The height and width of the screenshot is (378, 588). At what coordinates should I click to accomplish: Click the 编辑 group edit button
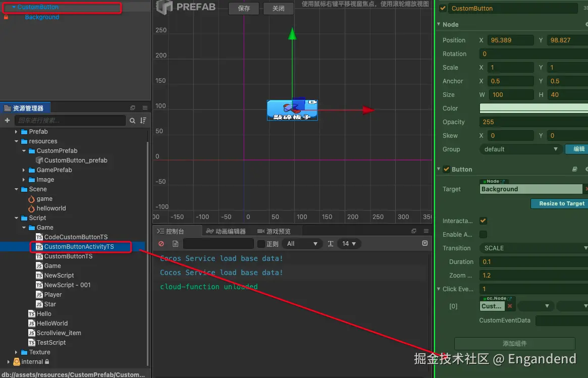pyautogui.click(x=578, y=149)
